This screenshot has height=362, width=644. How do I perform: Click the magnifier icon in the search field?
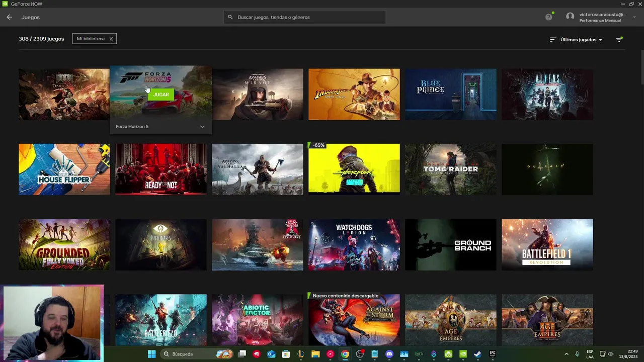pyautogui.click(x=230, y=17)
